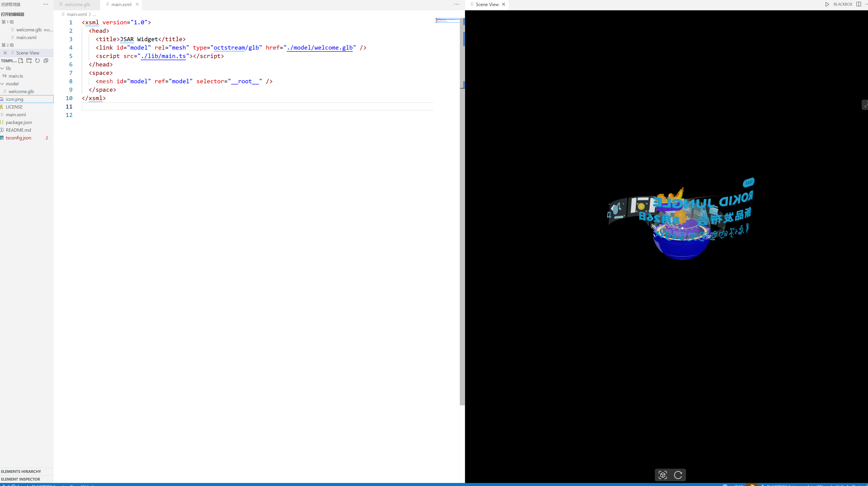Click the BLACKBOX button in title area
868x486 pixels.
(x=842, y=4)
